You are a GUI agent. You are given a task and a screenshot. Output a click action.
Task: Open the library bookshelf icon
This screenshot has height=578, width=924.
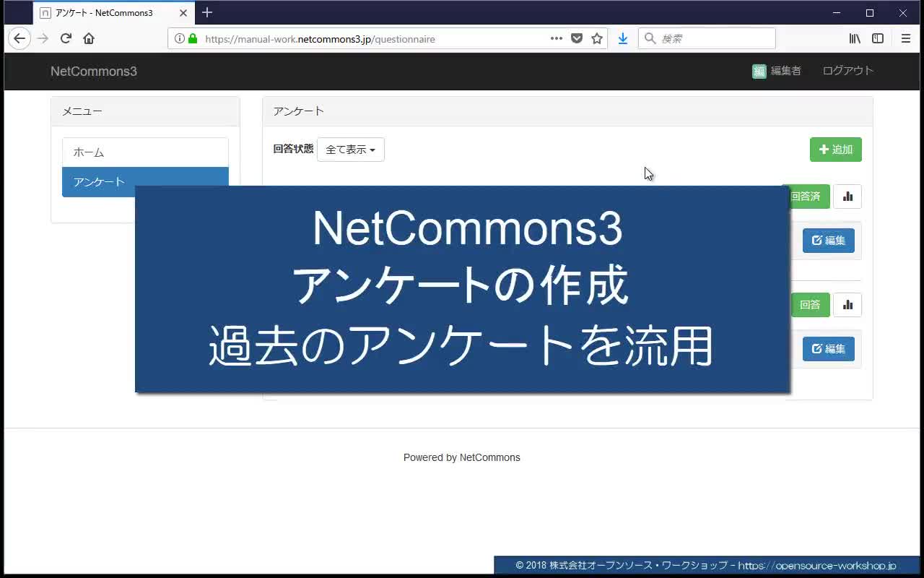855,39
